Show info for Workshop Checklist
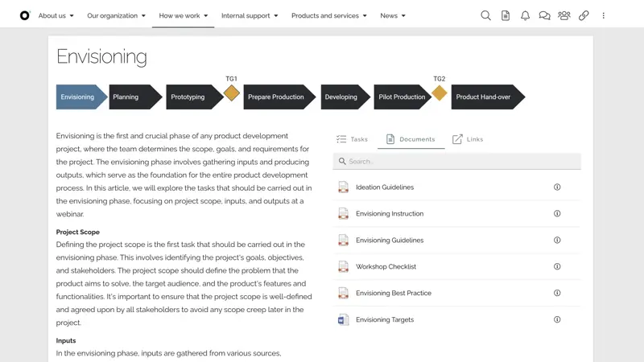The width and height of the screenshot is (644, 362). click(x=557, y=266)
